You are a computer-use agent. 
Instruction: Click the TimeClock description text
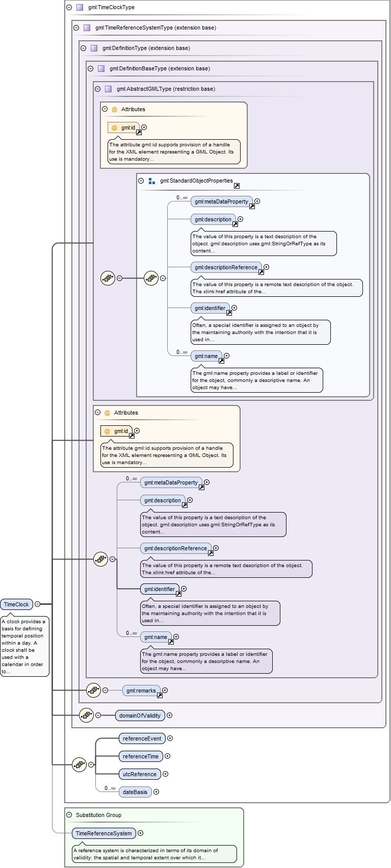point(24,646)
